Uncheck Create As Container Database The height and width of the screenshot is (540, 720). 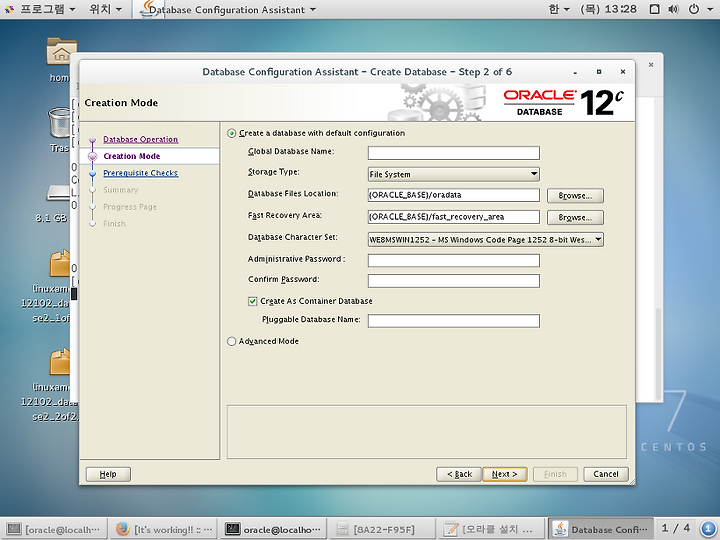click(x=252, y=301)
